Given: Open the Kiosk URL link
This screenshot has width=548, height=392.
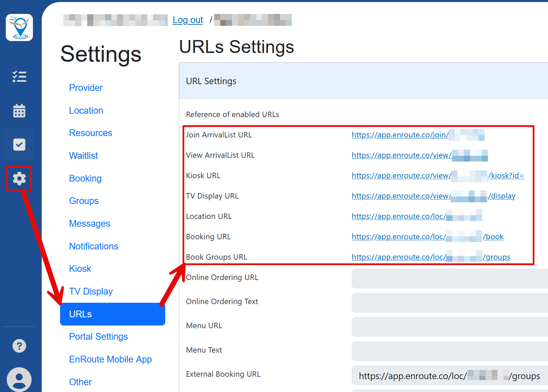Looking at the screenshot, I should click(438, 175).
